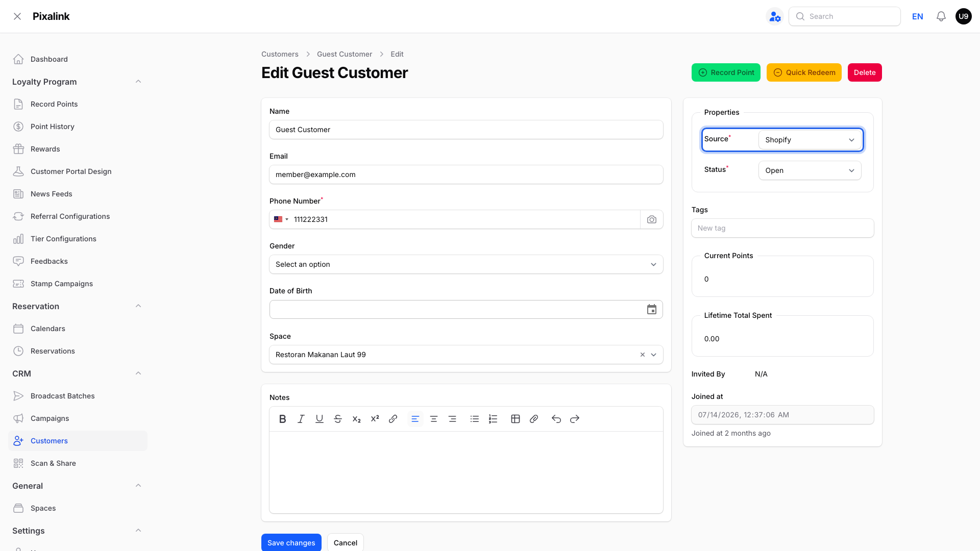Open Tier Configurations in sidebar
The height and width of the screenshot is (551, 980).
pos(78,239)
